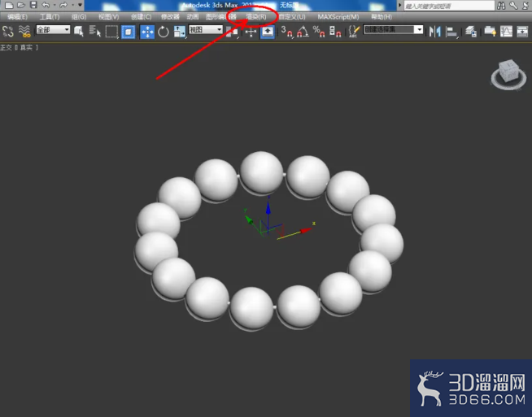This screenshot has width=532, height=417.
Task: Click the Edit Named Selection Sets icon
Action: pos(354,32)
